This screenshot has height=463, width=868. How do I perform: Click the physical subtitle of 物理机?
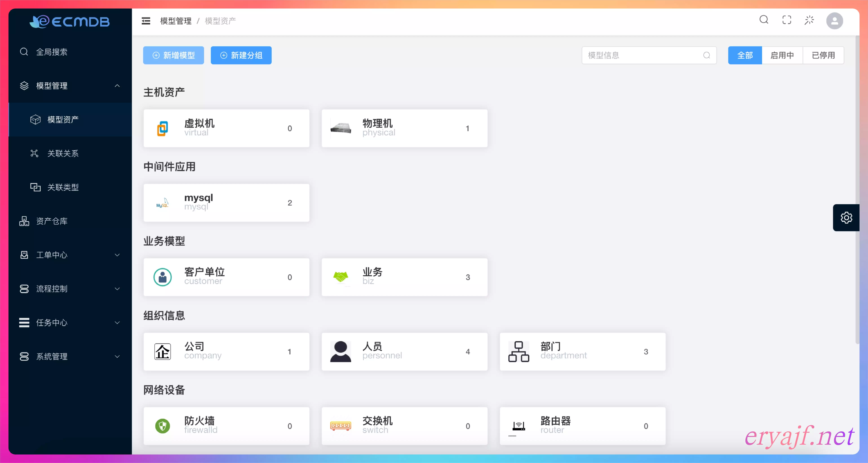pyautogui.click(x=379, y=133)
